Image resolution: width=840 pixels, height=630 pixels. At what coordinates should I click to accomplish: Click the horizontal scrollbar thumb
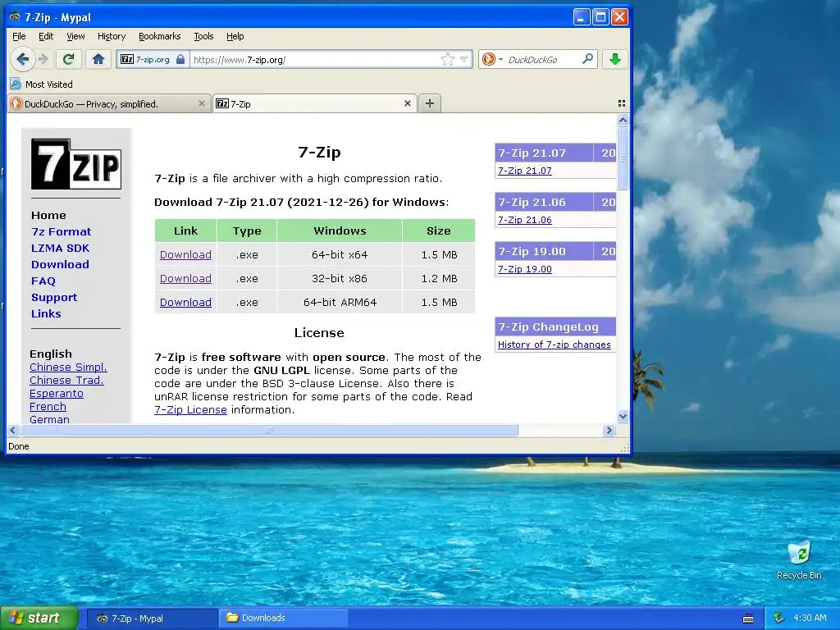point(269,430)
